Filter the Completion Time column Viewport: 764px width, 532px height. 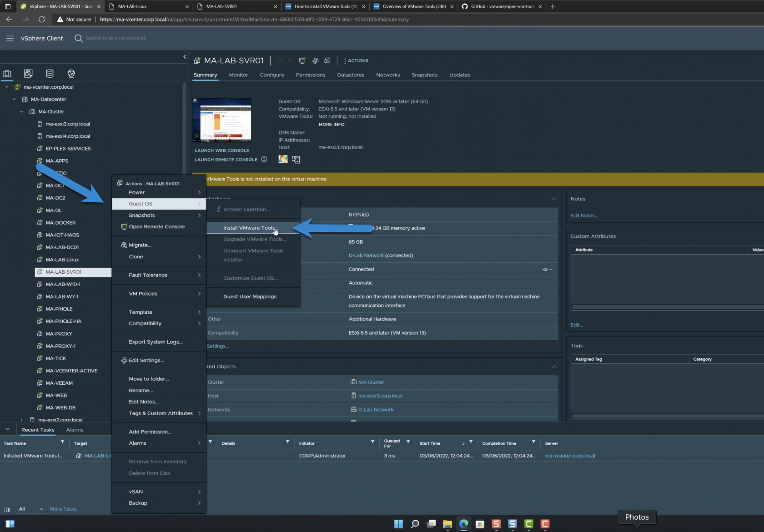point(533,442)
